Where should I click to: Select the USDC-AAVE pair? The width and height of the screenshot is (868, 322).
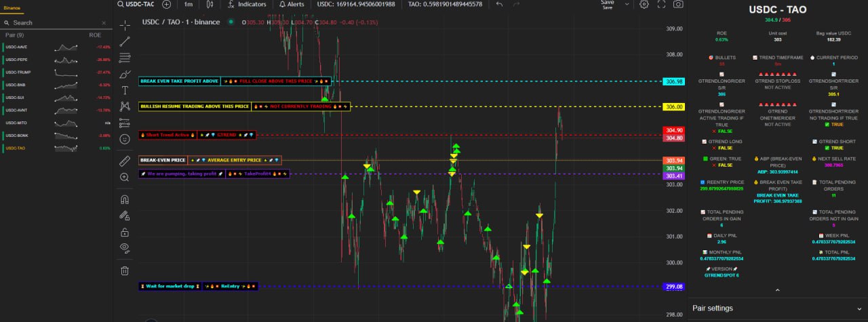(56, 47)
